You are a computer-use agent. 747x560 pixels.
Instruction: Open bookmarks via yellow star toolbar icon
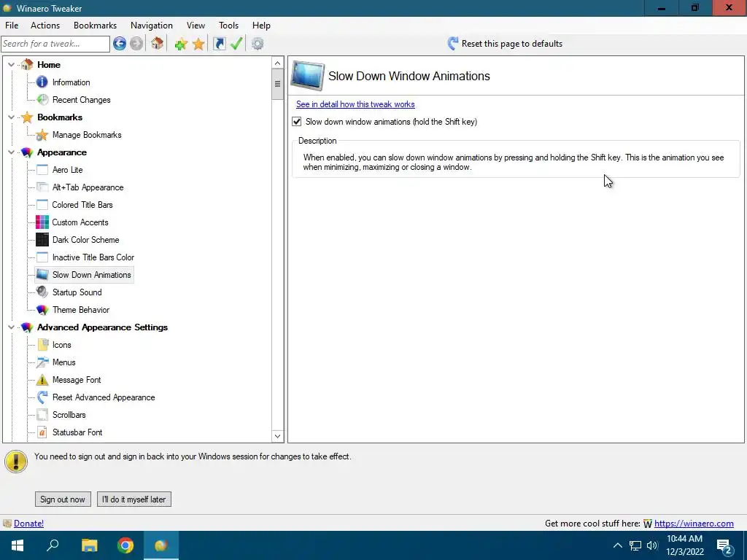[x=198, y=44]
